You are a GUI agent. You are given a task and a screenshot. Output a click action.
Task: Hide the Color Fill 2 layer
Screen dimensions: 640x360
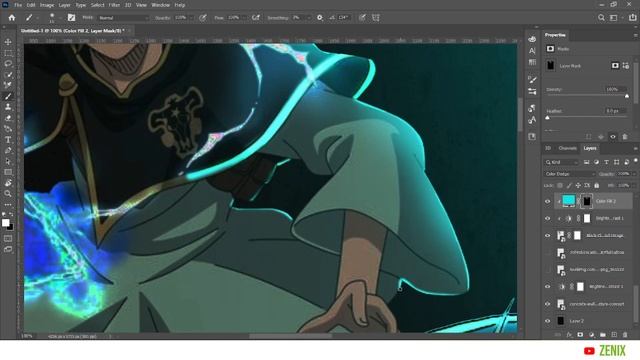point(548,201)
